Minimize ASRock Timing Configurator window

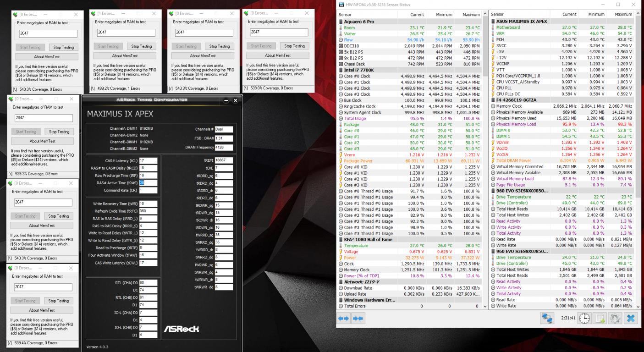[226, 100]
